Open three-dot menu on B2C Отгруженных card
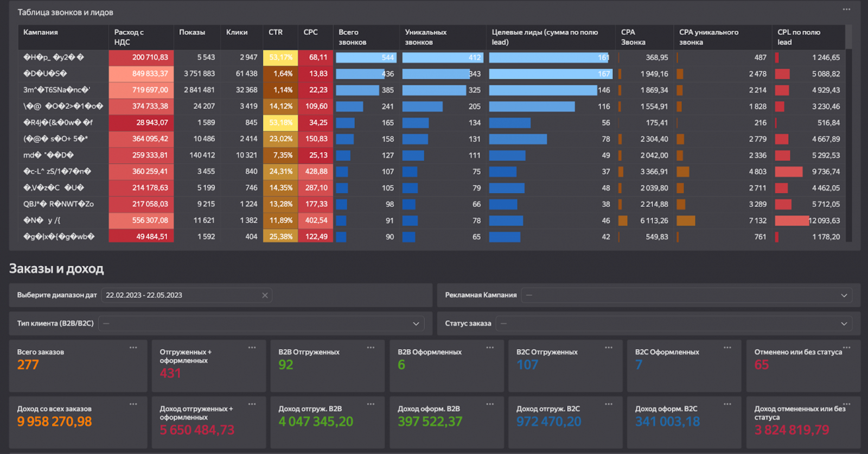 pyautogui.click(x=609, y=348)
